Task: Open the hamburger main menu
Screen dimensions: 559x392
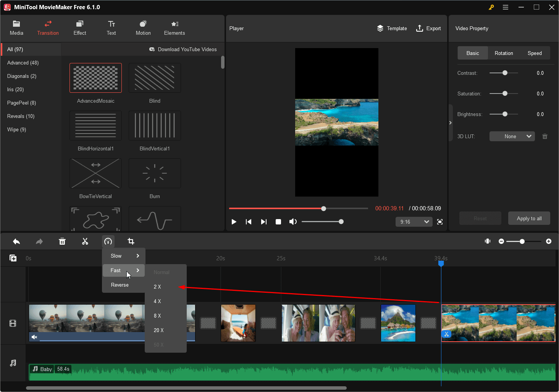Action: [x=506, y=7]
